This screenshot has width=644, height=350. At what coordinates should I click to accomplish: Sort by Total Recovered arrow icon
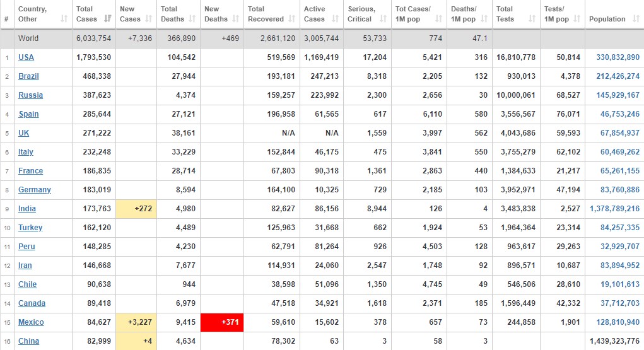tap(292, 19)
